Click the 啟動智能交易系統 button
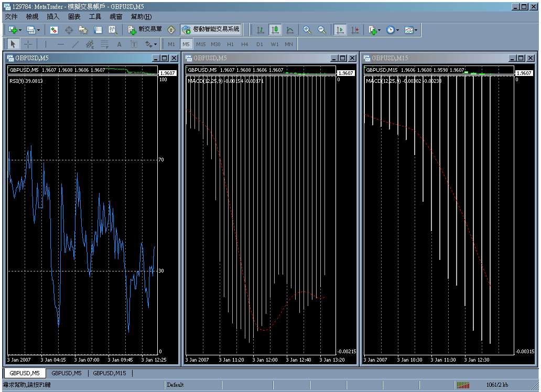Image resolution: width=541 pixels, height=392 pixels. (211, 30)
